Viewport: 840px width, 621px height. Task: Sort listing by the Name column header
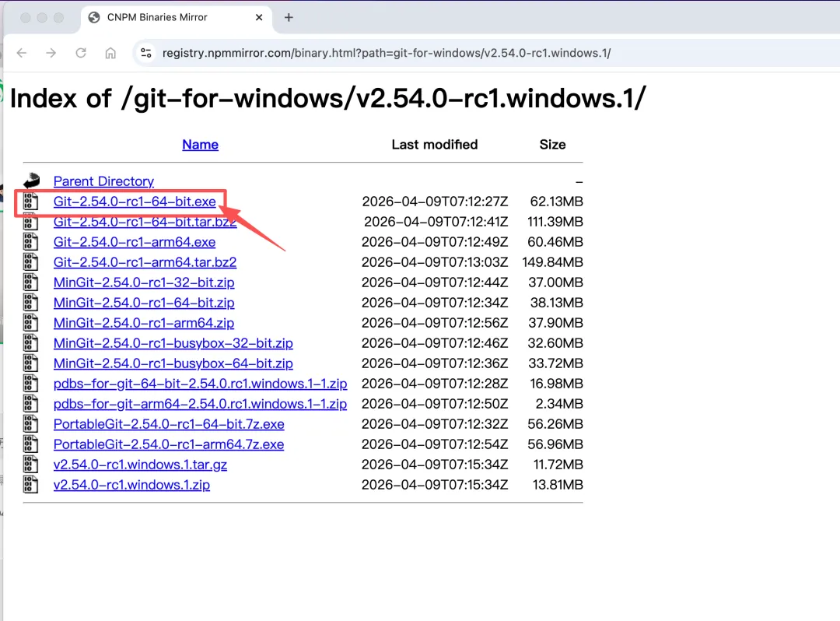point(201,145)
